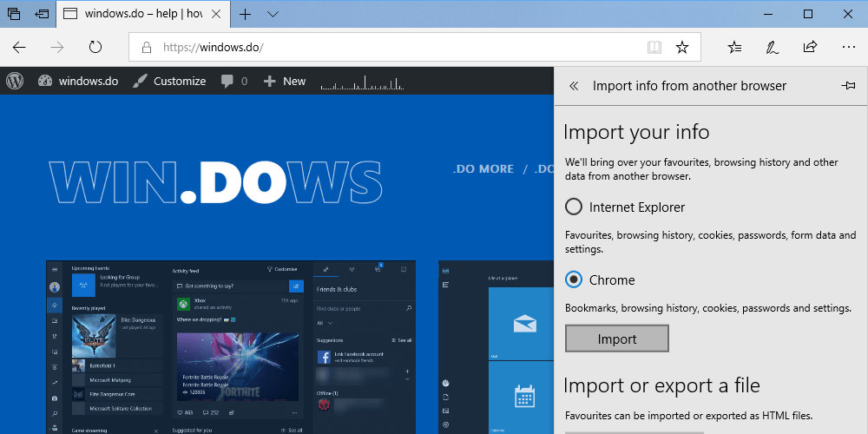Open comments bubble in admin bar
Image resolution: width=868 pixels, height=434 pixels.
[x=234, y=82]
